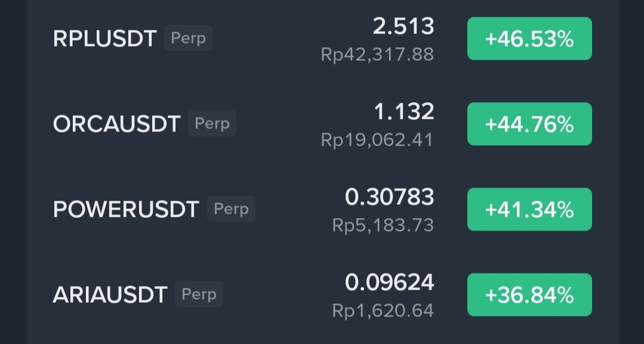Click the Rp42,317.88 converted price
The image size is (644, 344).
(x=377, y=54)
